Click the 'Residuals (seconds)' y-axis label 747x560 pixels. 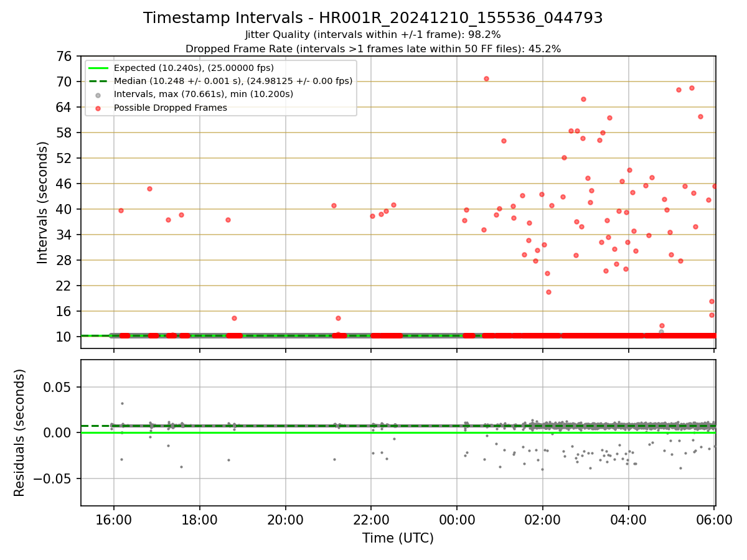tap(20, 432)
